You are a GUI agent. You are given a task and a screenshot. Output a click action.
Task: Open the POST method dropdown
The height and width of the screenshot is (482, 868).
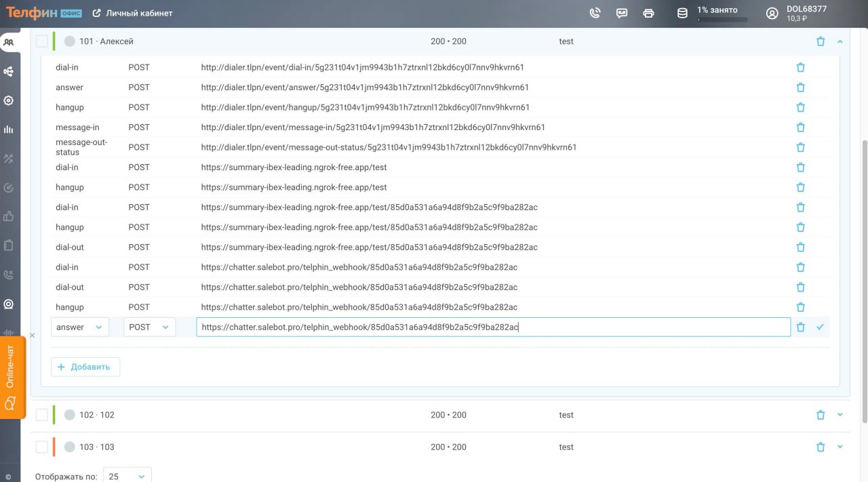(149, 327)
